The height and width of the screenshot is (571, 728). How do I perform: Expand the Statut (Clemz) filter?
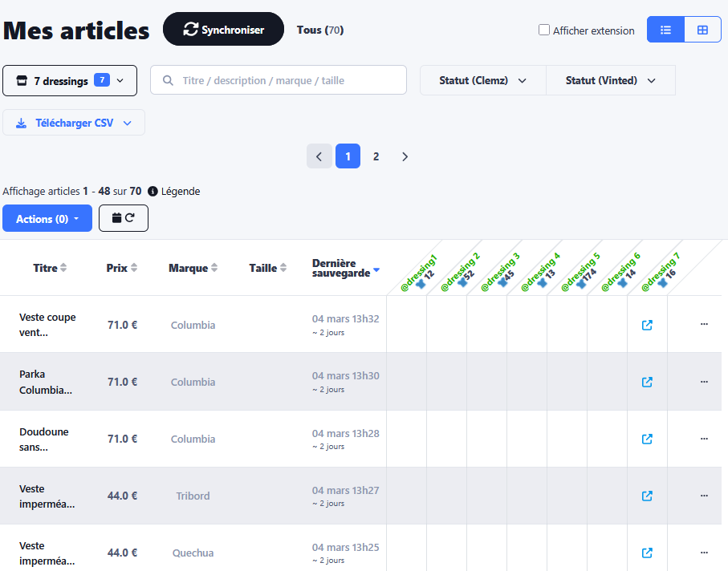click(482, 80)
